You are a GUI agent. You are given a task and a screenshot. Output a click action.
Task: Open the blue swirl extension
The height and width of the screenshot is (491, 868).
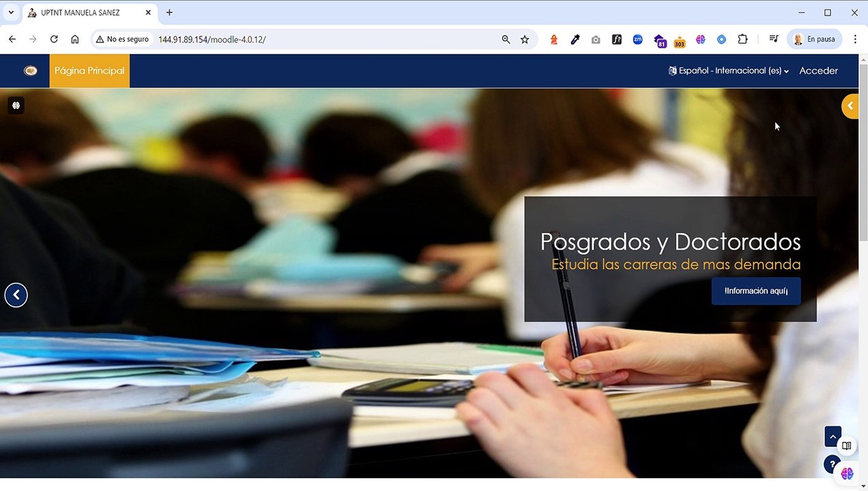pos(721,40)
